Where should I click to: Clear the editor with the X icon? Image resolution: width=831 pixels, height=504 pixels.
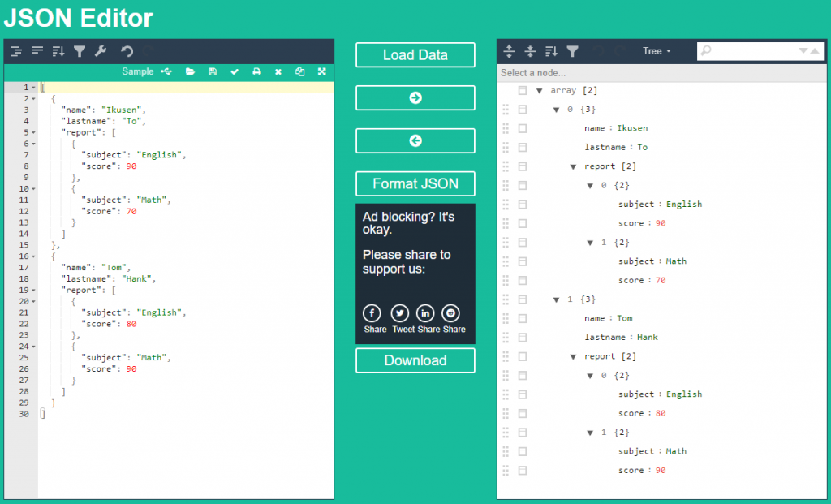click(x=278, y=71)
